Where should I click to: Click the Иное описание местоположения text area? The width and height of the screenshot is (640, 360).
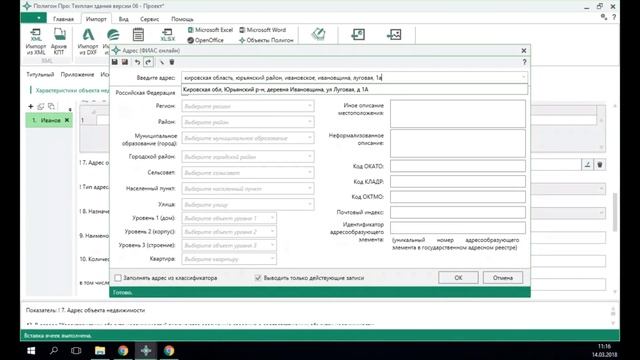[x=458, y=114]
